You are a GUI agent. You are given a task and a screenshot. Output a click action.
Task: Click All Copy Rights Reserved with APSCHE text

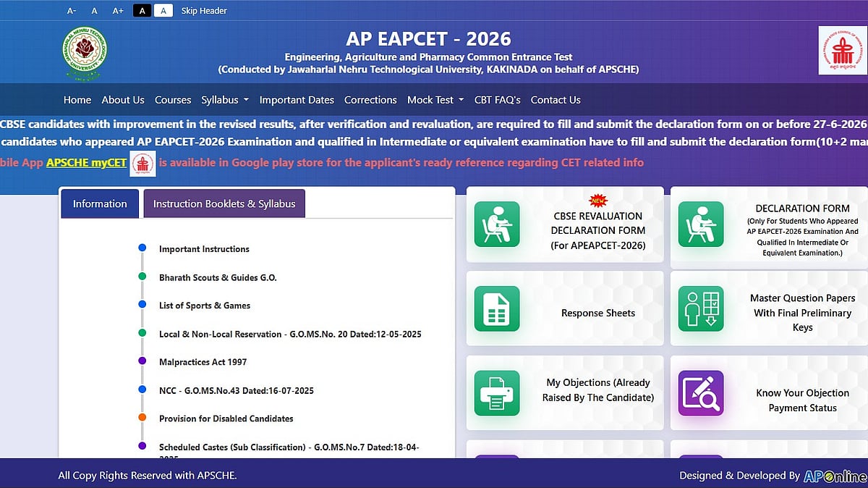[148, 476]
